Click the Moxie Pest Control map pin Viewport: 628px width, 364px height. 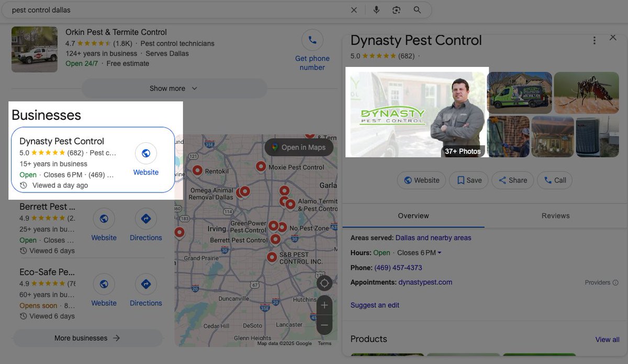261,167
